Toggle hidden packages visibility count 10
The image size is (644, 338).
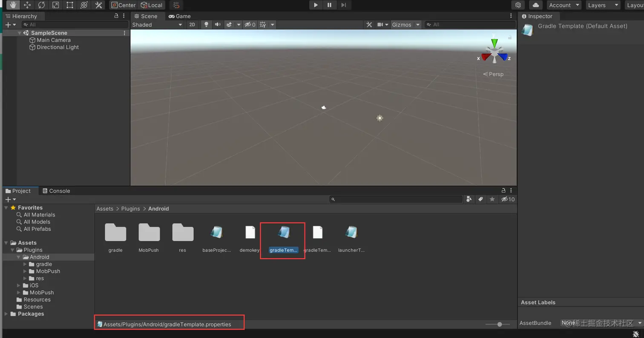(508, 199)
